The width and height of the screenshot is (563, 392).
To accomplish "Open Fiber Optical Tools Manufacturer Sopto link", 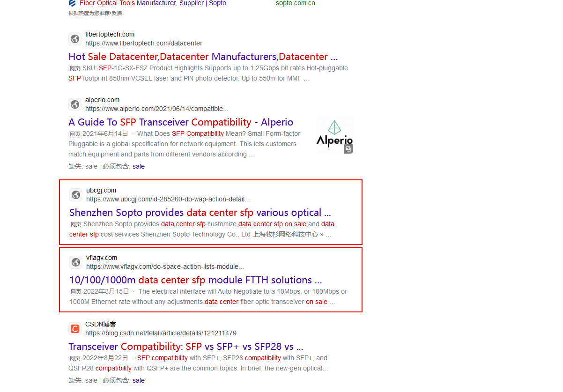I will point(153,3).
